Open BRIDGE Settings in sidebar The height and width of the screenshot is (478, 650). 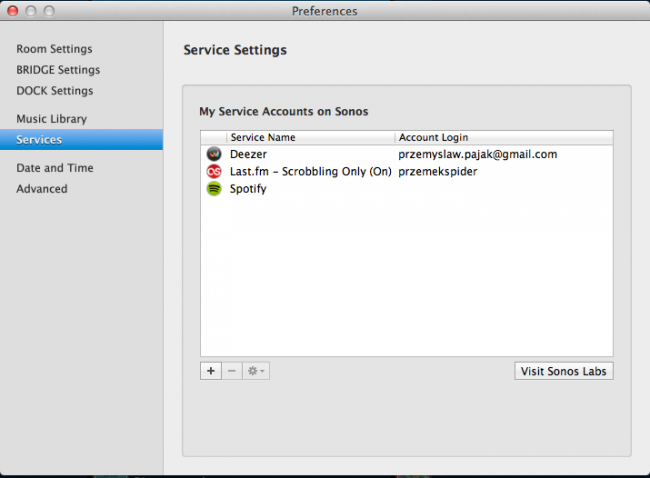[58, 70]
